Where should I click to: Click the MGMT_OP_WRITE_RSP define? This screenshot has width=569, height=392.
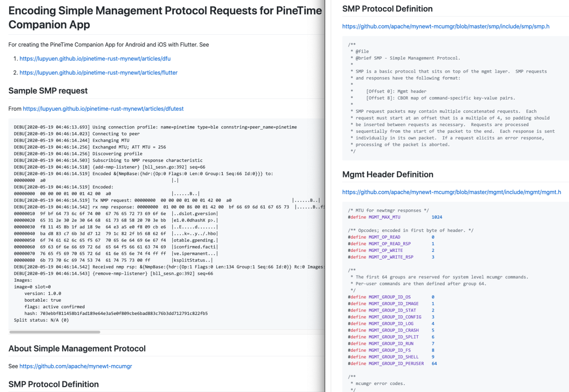(391, 257)
